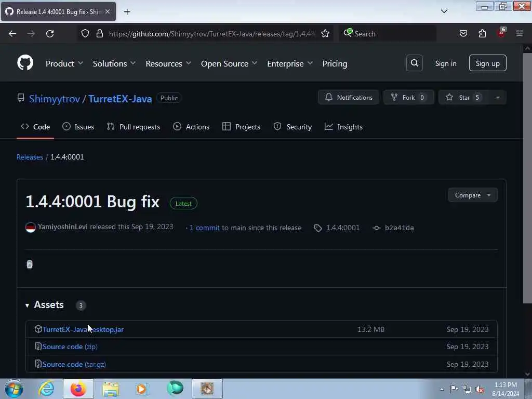Collapse the Assets section triangle
This screenshot has width=532, height=399.
[x=27, y=305]
